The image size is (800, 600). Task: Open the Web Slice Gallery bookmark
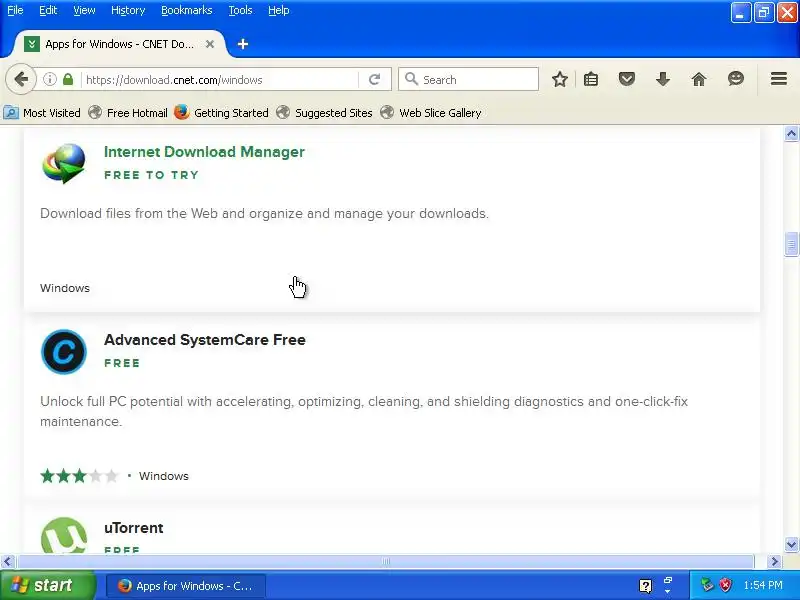431,113
